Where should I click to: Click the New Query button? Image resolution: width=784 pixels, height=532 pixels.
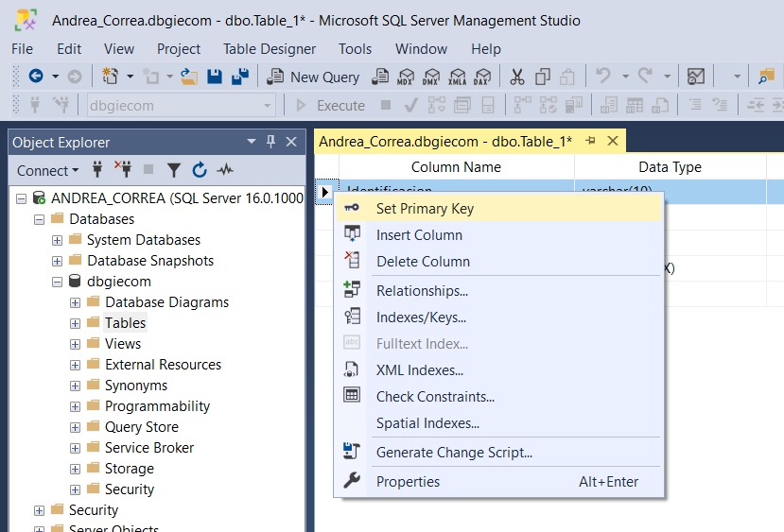pyautogui.click(x=313, y=77)
